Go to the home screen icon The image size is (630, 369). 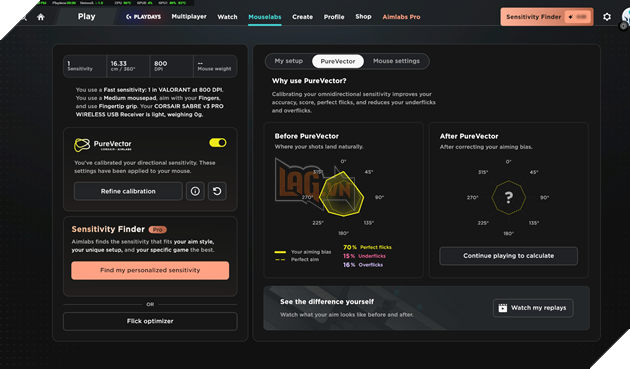41,17
